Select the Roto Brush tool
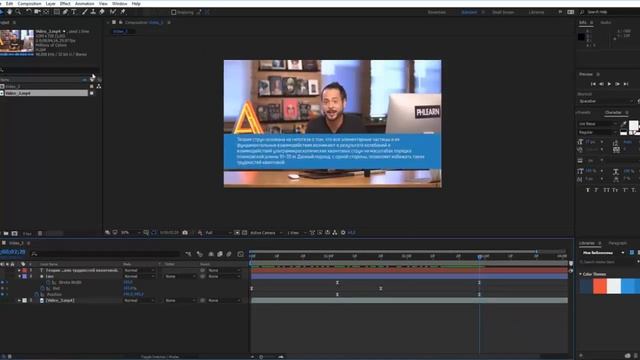This screenshot has height=360, width=640. tap(113, 12)
